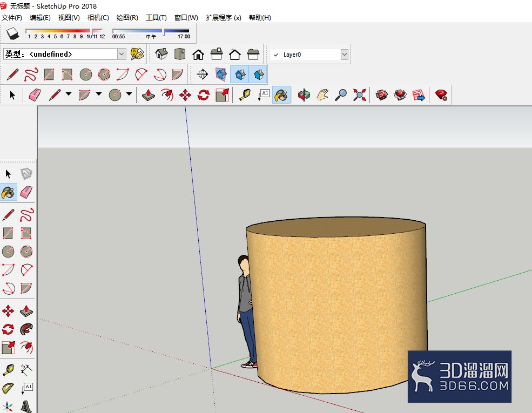Click Make Component icon in left toolbar
This screenshot has width=532, height=413.
click(x=26, y=174)
